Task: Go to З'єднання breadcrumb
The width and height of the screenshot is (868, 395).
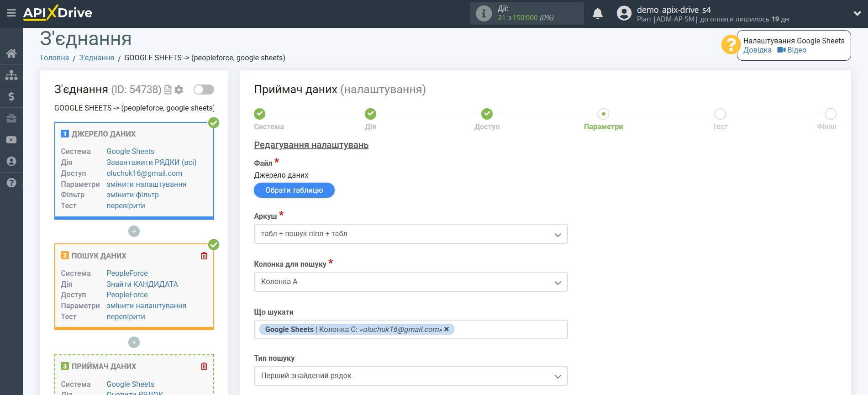Action: pyautogui.click(x=97, y=58)
